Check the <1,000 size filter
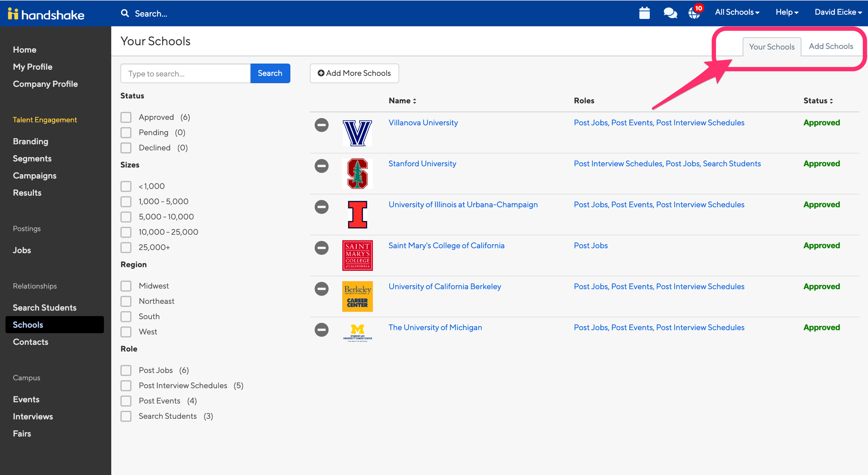This screenshot has width=868, height=475. pyautogui.click(x=126, y=186)
